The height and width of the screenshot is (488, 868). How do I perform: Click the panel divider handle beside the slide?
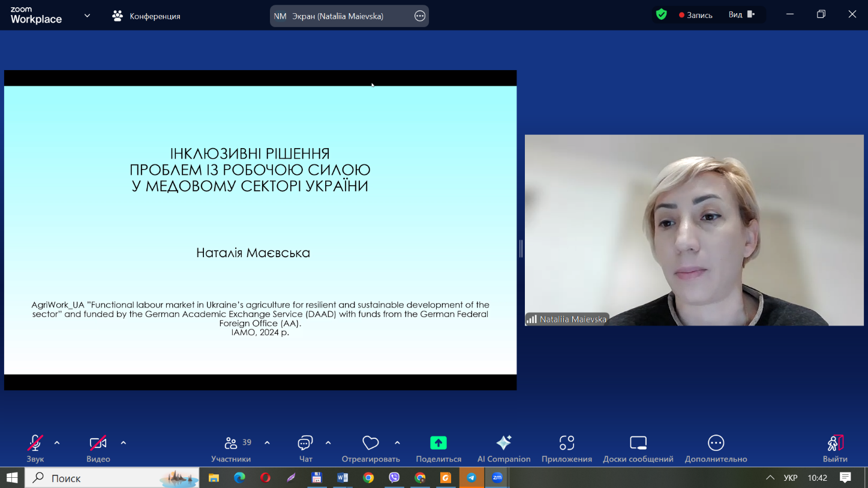pos(521,248)
